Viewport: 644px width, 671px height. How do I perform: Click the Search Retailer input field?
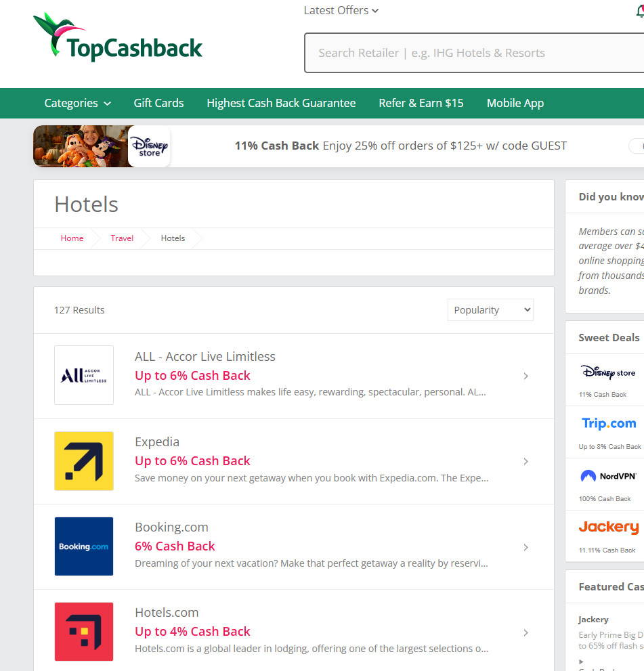point(474,53)
